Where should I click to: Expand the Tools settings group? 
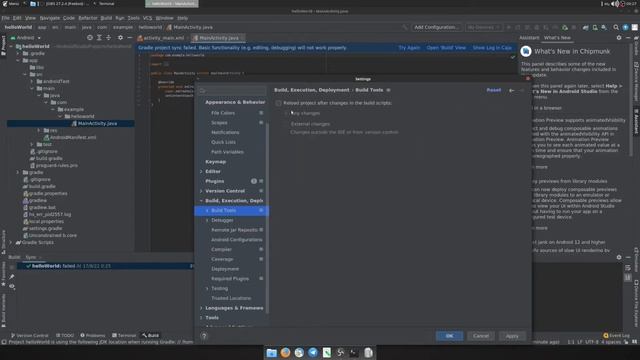[201, 318]
